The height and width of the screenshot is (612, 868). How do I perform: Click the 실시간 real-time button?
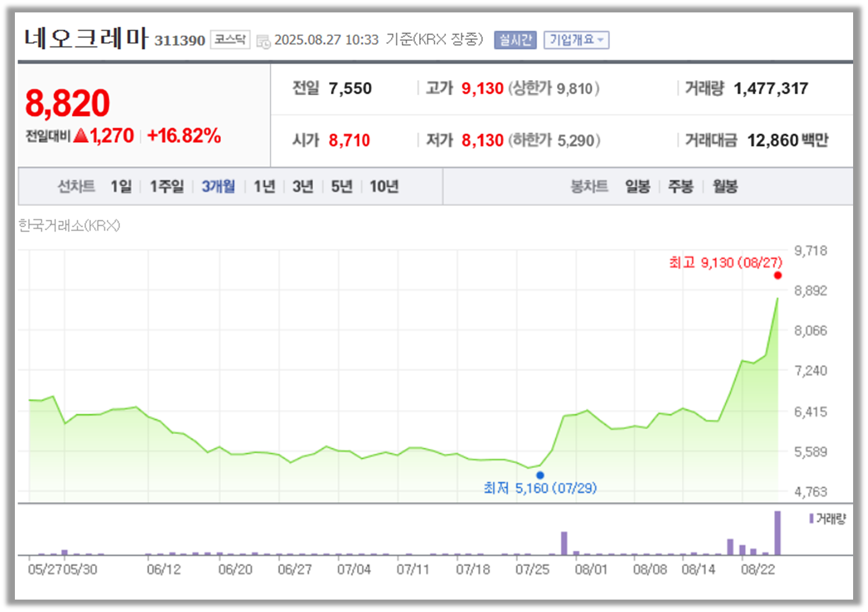(515, 40)
